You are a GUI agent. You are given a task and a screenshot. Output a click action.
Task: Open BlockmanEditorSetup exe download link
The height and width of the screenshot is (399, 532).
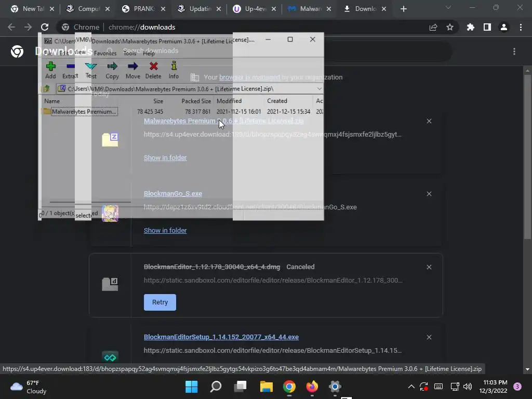[x=221, y=337]
